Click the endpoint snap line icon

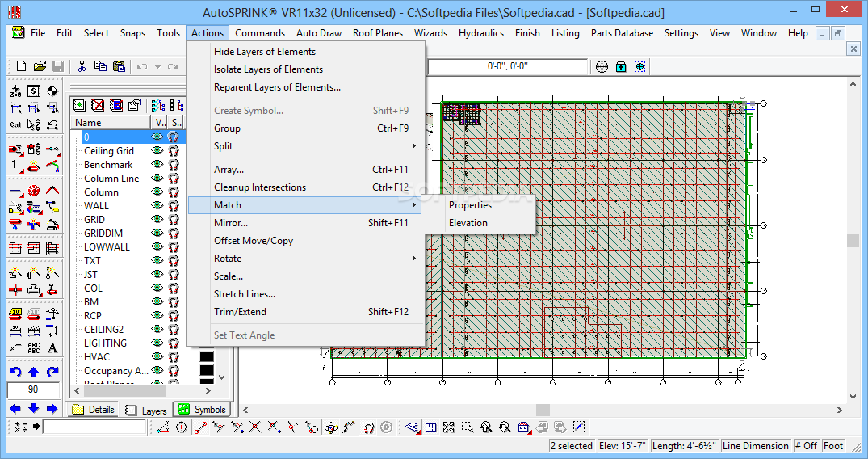[x=200, y=427]
